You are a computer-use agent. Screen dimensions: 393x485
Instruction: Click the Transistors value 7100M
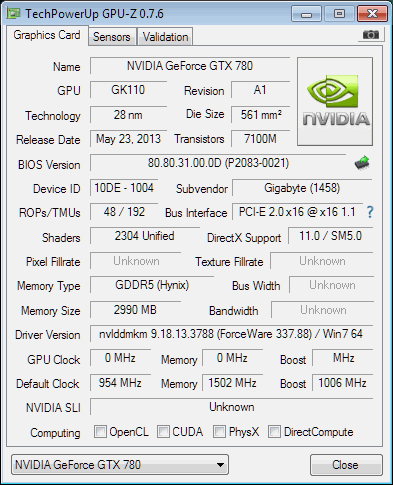tap(260, 139)
